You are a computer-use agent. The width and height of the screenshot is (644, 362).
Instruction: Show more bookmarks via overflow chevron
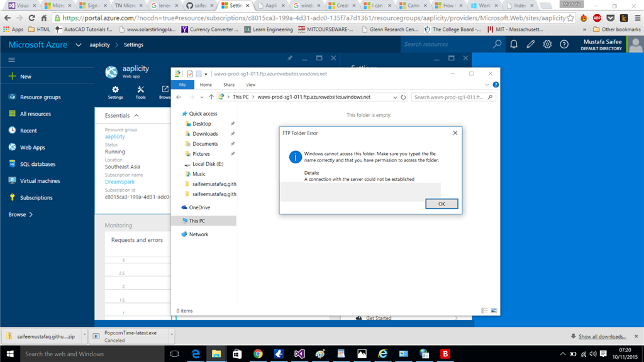tap(584, 30)
